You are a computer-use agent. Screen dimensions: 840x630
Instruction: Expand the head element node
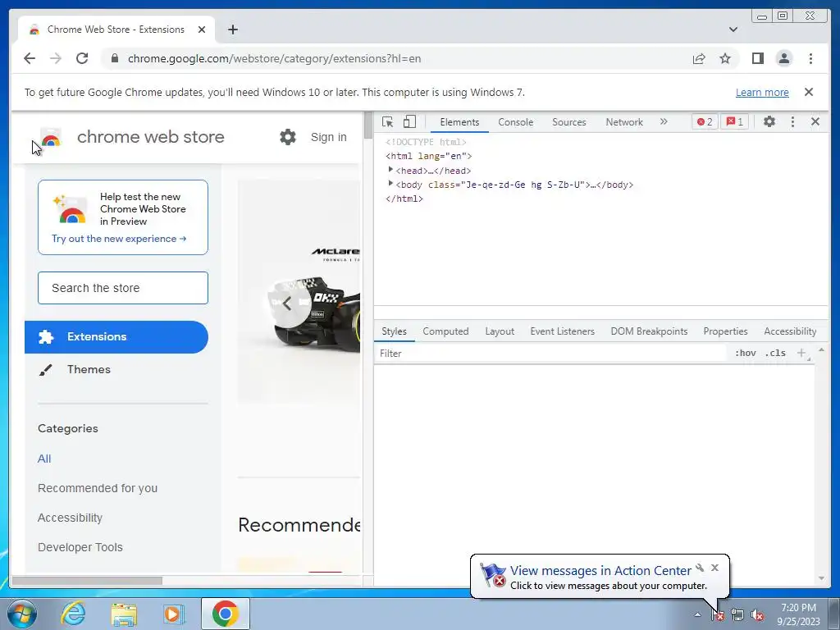[390, 169]
